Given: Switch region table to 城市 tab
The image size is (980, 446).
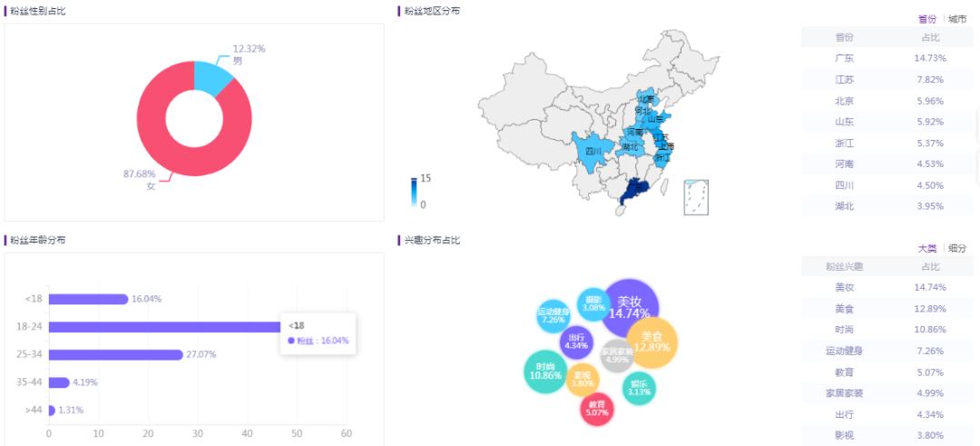Looking at the screenshot, I should [x=957, y=19].
